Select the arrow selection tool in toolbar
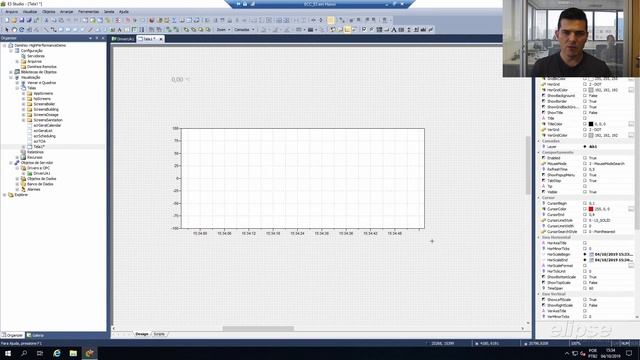Viewport: 640px width, 360px height. click(7, 30)
